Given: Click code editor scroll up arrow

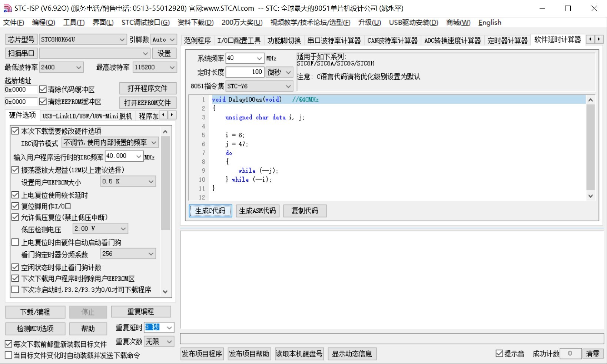Looking at the screenshot, I should [x=591, y=100].
